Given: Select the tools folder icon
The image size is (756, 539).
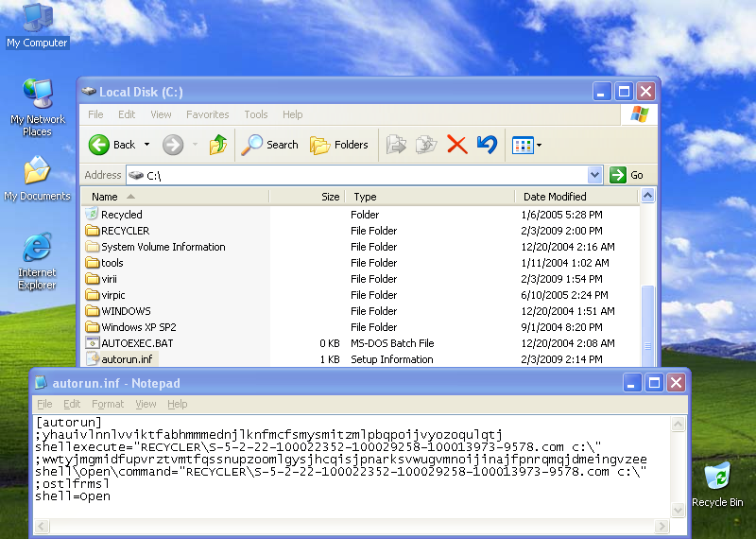Looking at the screenshot, I should [x=92, y=263].
